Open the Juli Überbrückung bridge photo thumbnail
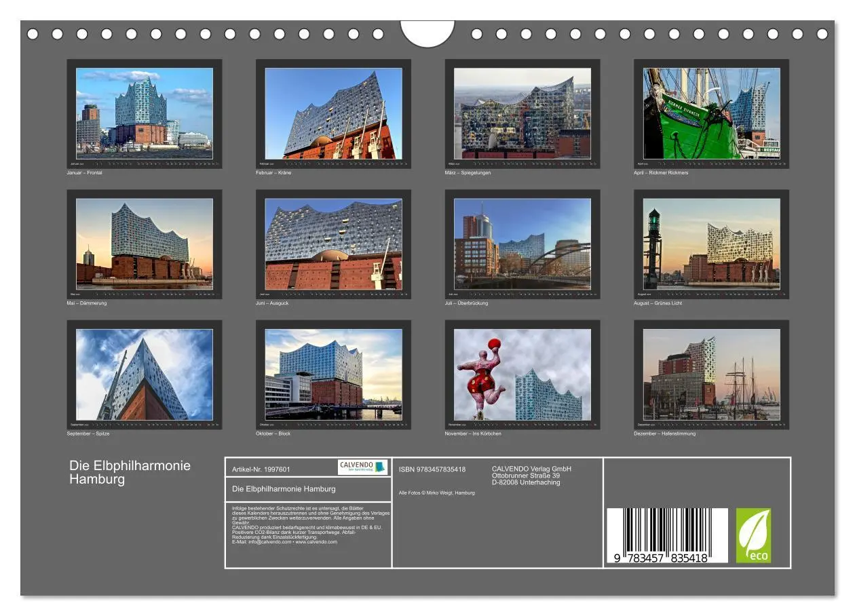Screen dimensions: 855x616 522,244
